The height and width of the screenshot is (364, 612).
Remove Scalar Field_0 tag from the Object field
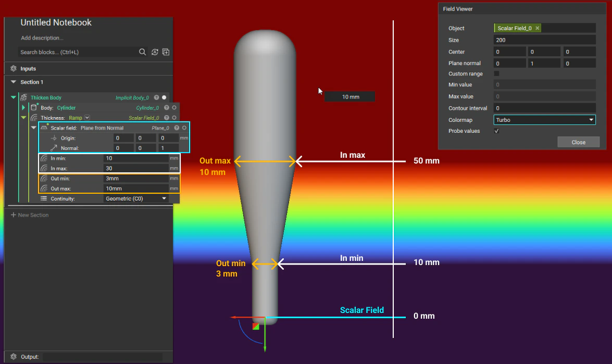(x=538, y=28)
